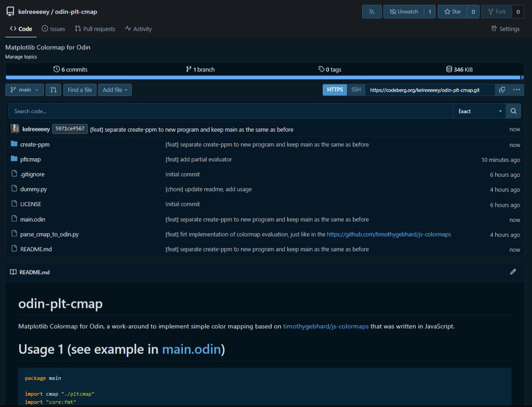Select SSH clone protocol
Screen dimensions: 532x407
(x=356, y=90)
